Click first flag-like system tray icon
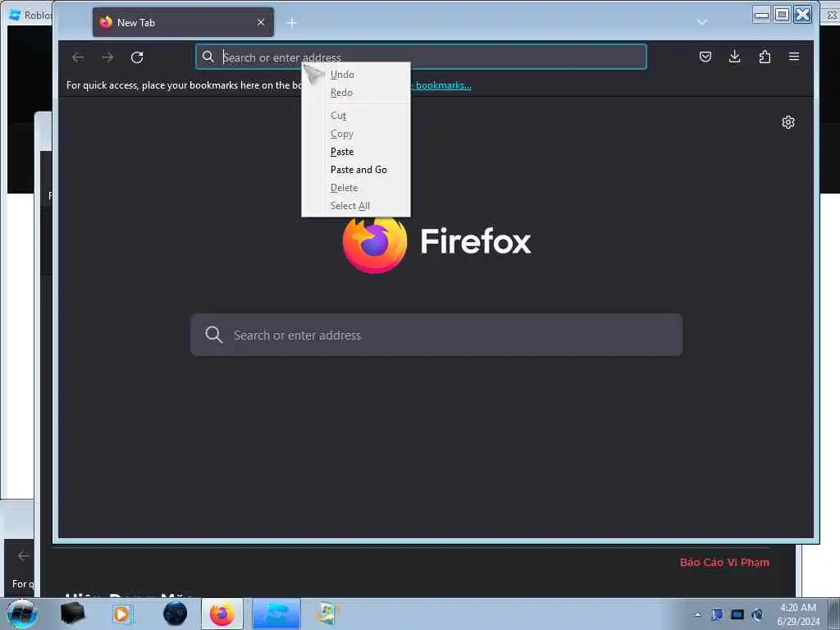 [x=717, y=614]
